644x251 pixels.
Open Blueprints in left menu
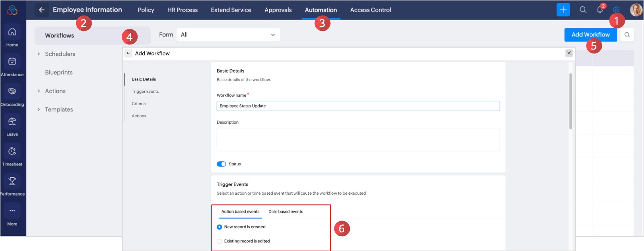(x=59, y=73)
